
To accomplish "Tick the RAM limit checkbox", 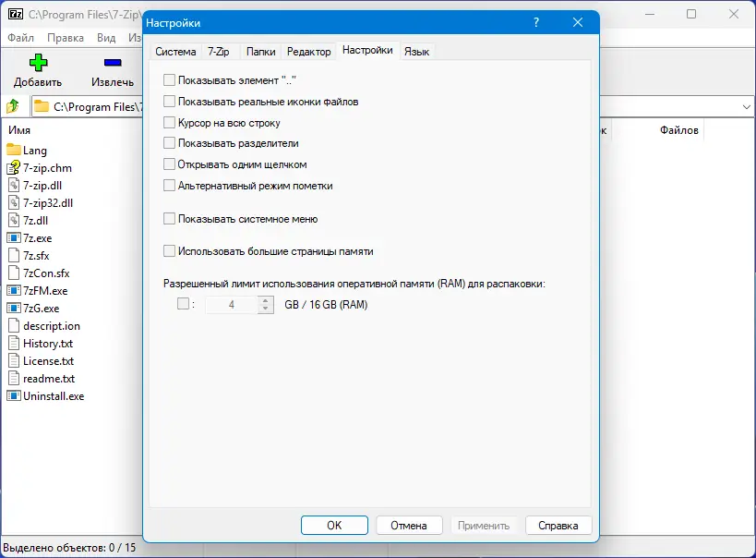I will [183, 303].
